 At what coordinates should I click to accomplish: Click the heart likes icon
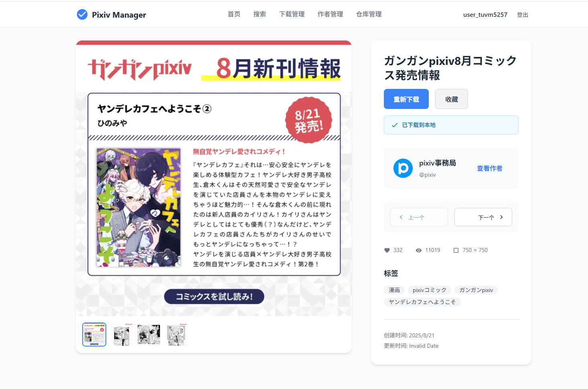pos(387,250)
